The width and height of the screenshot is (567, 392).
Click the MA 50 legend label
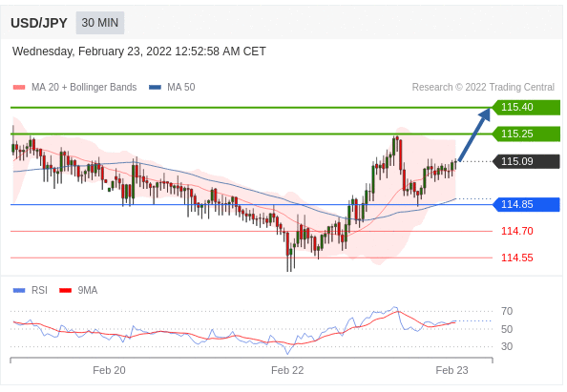click(180, 88)
